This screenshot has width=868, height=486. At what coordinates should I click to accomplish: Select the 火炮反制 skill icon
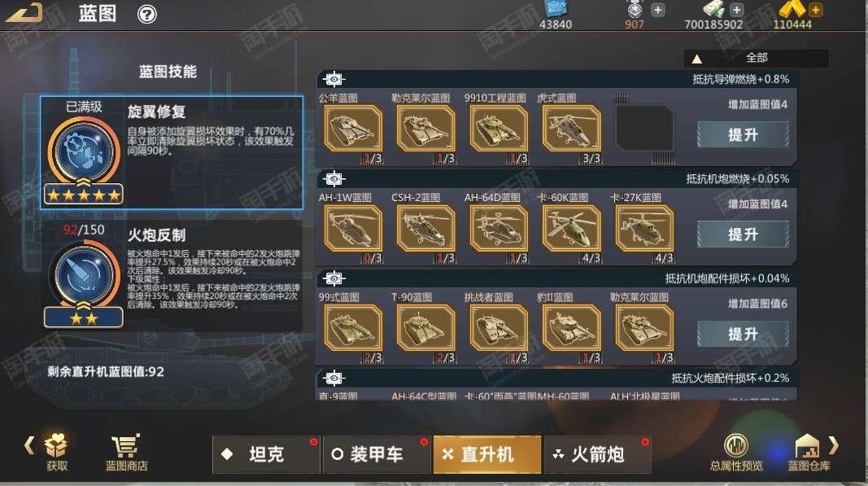pos(84,275)
